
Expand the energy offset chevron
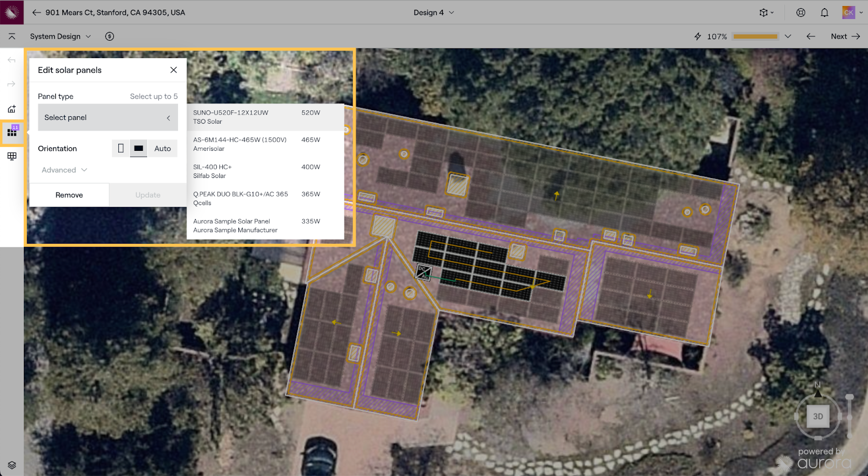pyautogui.click(x=788, y=36)
